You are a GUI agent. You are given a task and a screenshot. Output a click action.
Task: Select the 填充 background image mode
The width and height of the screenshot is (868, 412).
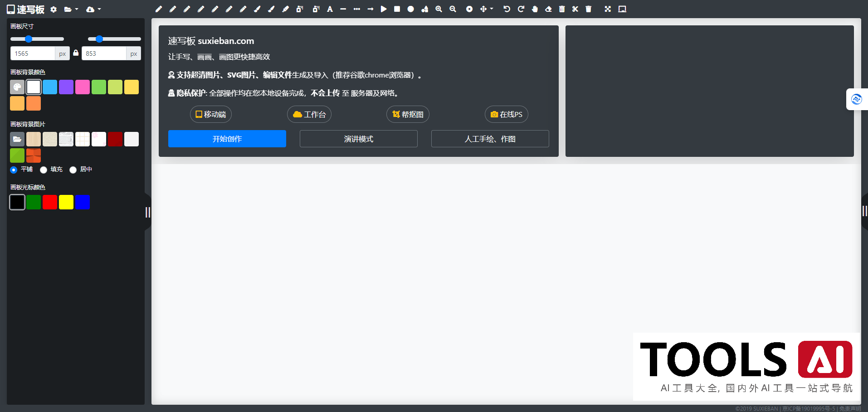point(44,170)
